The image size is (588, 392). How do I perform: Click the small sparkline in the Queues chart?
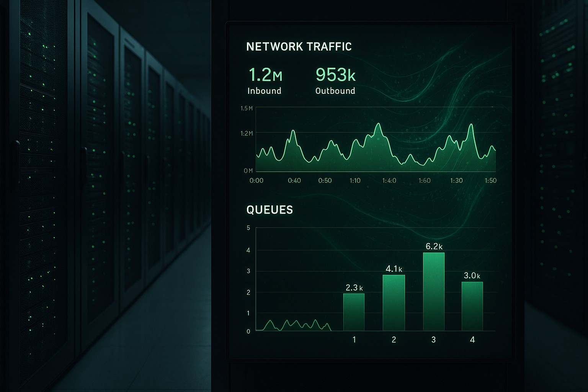293,325
